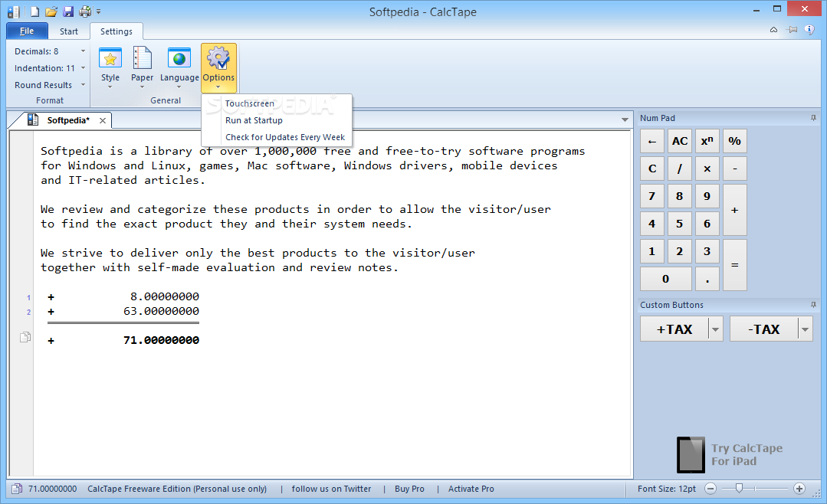Expand the +TAX button dropdown arrow
The height and width of the screenshot is (504, 827).
(x=716, y=329)
